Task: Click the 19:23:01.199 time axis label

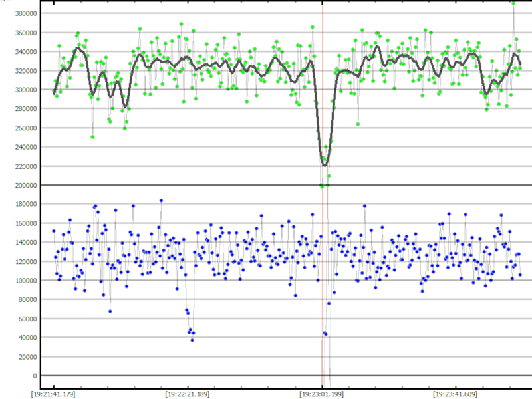Action: pyautogui.click(x=322, y=394)
